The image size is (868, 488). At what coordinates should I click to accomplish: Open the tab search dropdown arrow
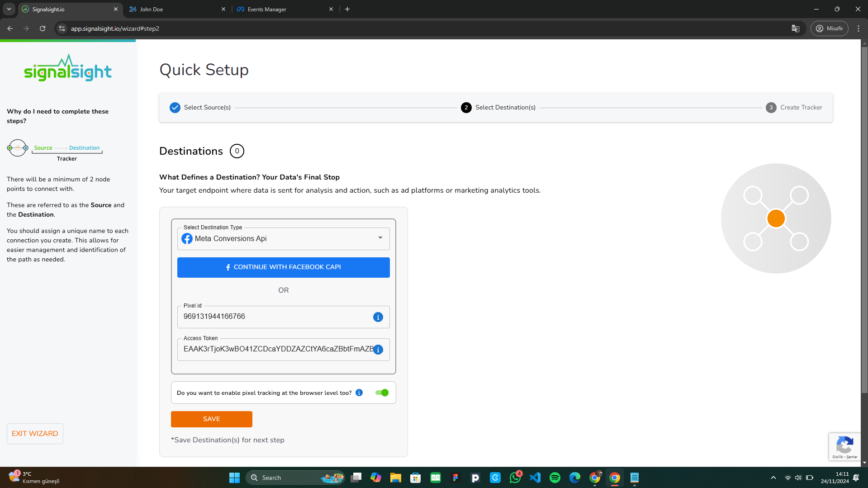point(9,9)
